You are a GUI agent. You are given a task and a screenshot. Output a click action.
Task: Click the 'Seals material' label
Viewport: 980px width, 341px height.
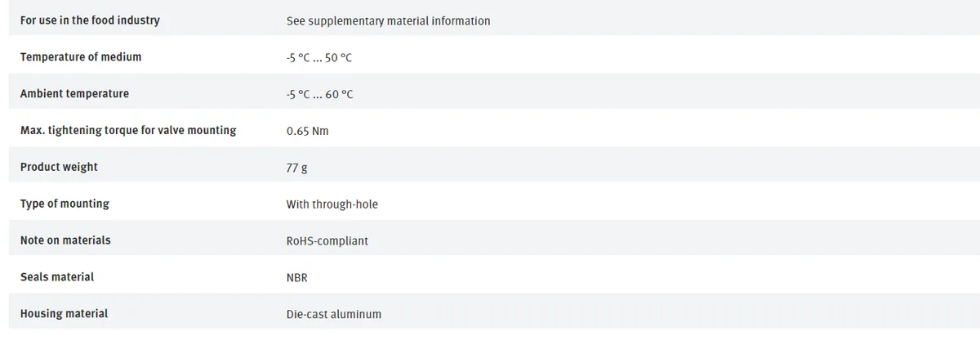(x=57, y=277)
